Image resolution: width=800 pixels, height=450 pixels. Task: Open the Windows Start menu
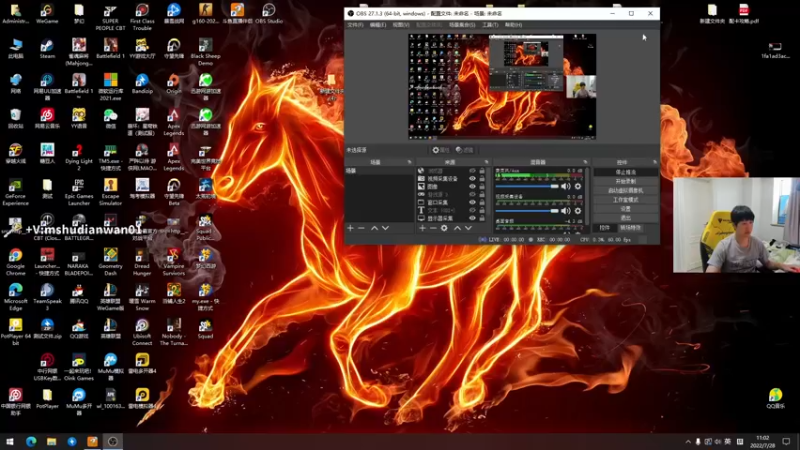tap(10, 441)
